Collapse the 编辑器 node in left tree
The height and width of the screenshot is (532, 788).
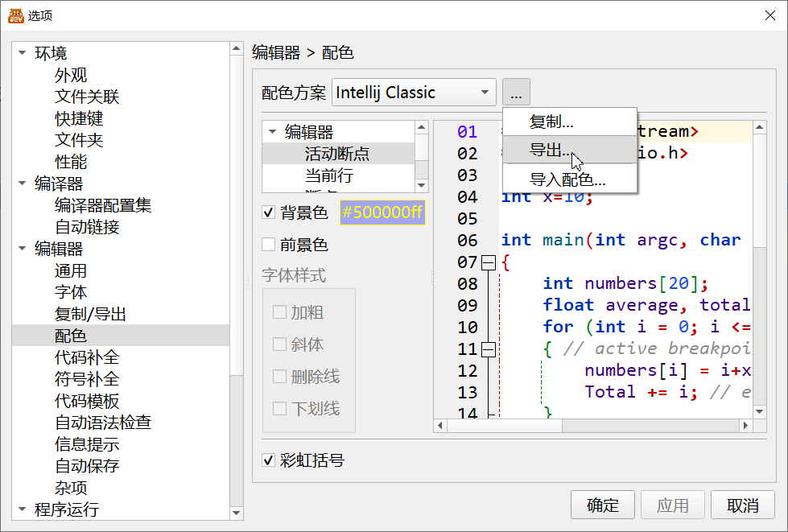click(22, 248)
